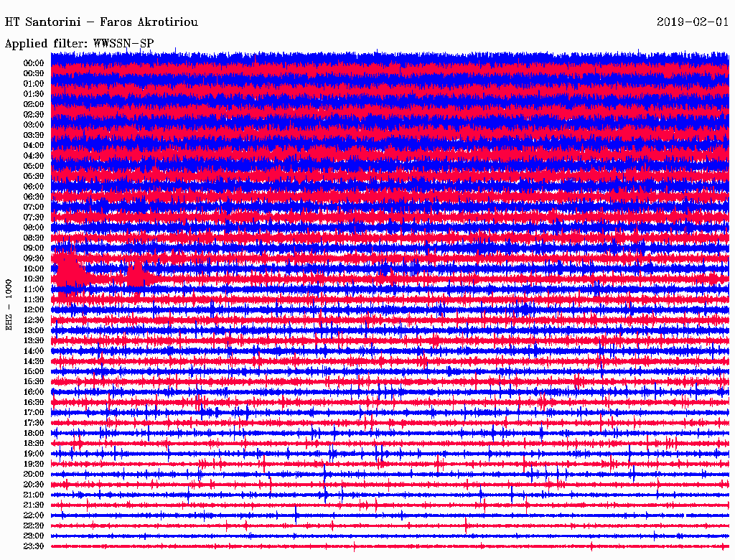Click the 23:30 time label
This screenshot has height=560, width=735.
34,546
